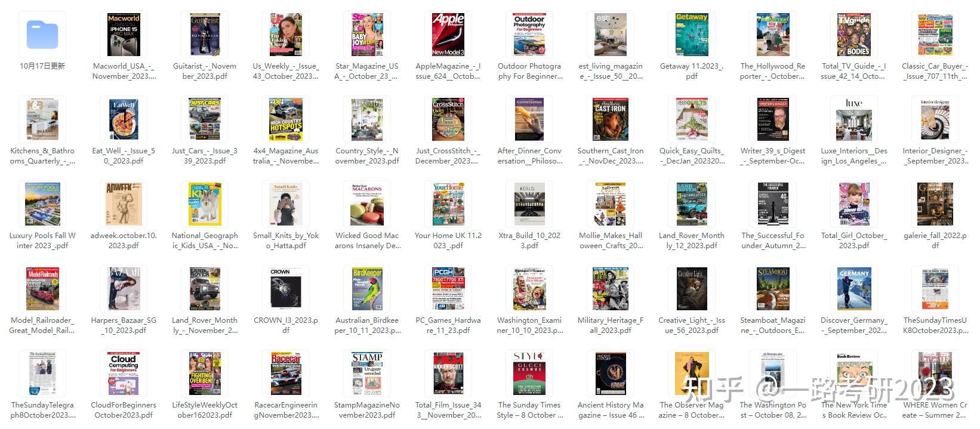
Task: Open The_Hollywood_Reporter October thumbnail
Action: point(773,35)
